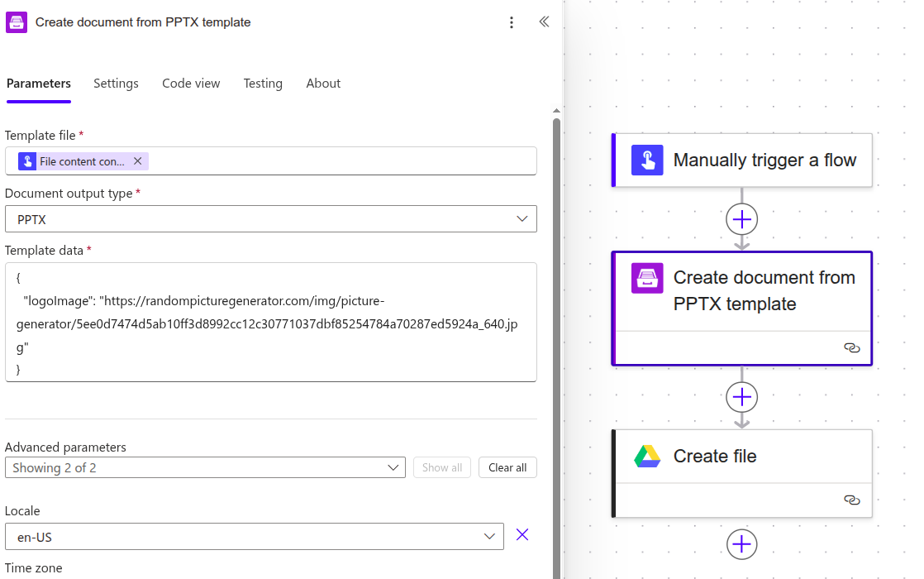Screen dimensions: 924x579
Task: Click the panel's vertical scrollbar
Action: point(556,331)
